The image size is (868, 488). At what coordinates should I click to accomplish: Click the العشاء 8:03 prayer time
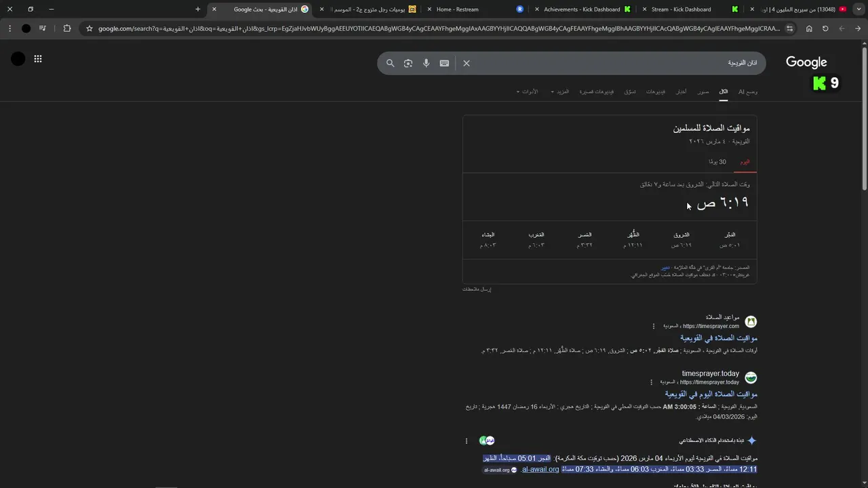pos(488,240)
